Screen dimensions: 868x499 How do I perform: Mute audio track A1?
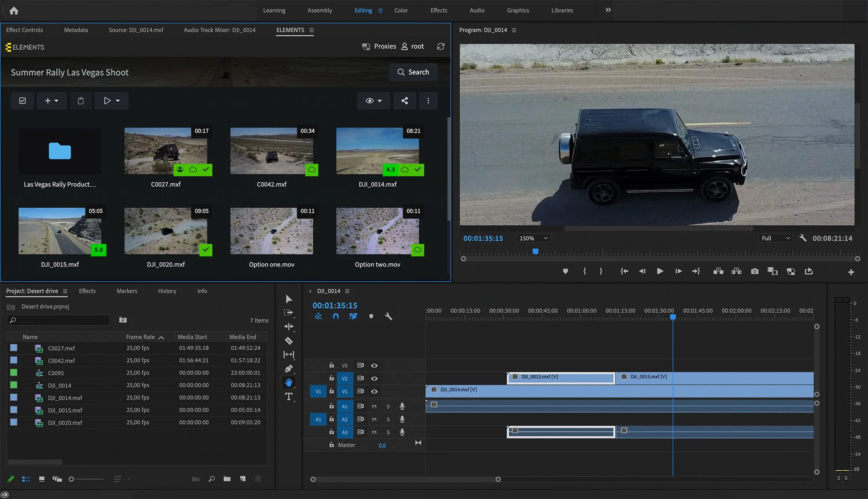point(374,406)
